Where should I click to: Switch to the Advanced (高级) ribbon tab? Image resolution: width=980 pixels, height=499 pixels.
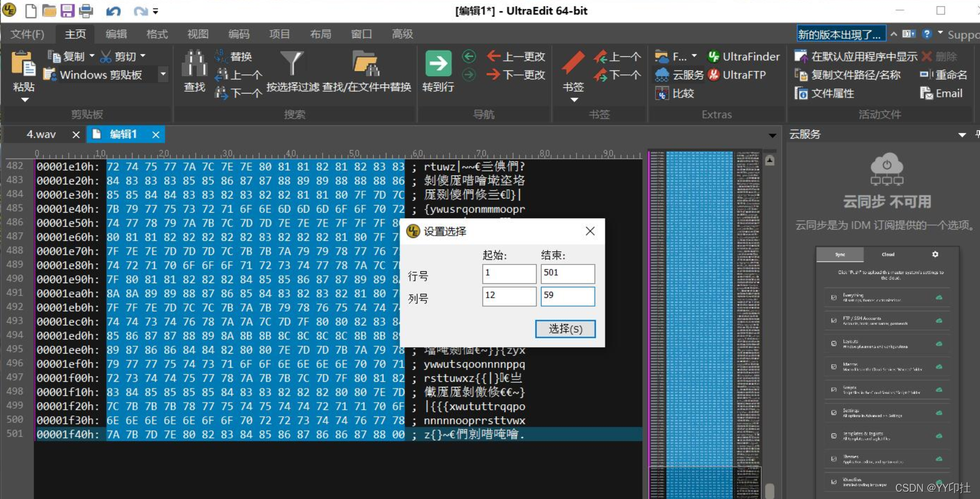pos(402,34)
